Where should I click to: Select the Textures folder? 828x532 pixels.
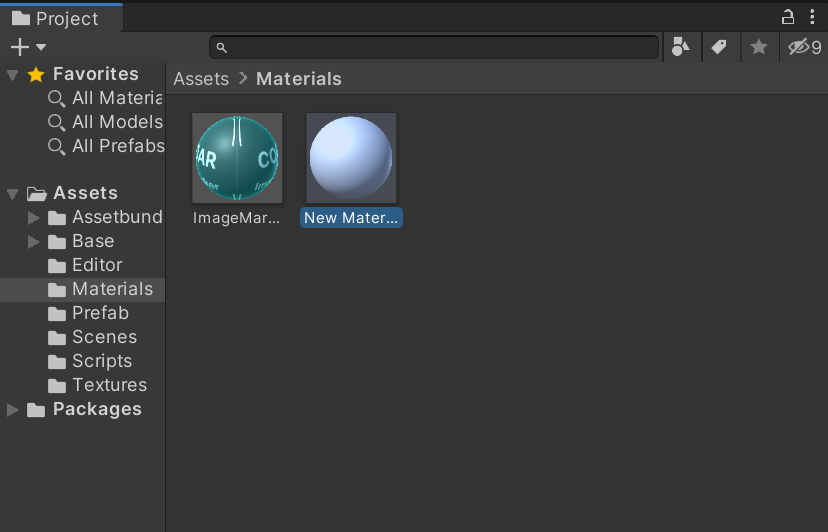coord(109,385)
